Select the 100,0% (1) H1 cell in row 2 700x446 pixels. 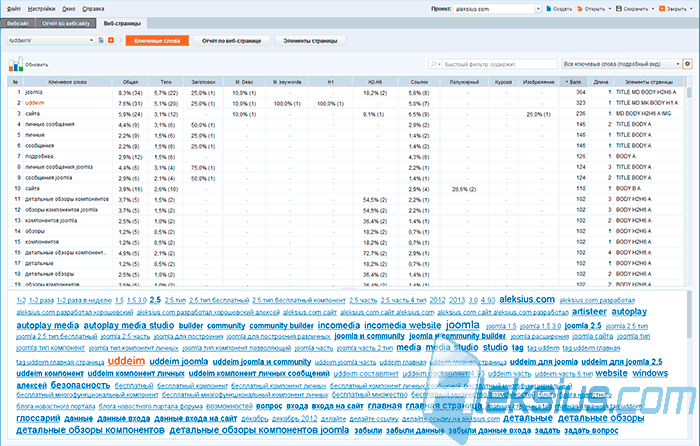pyautogui.click(x=330, y=104)
